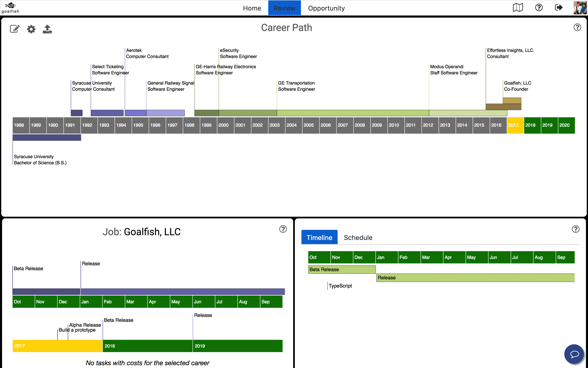
Task: Select the Review tab
Action: 285,8
